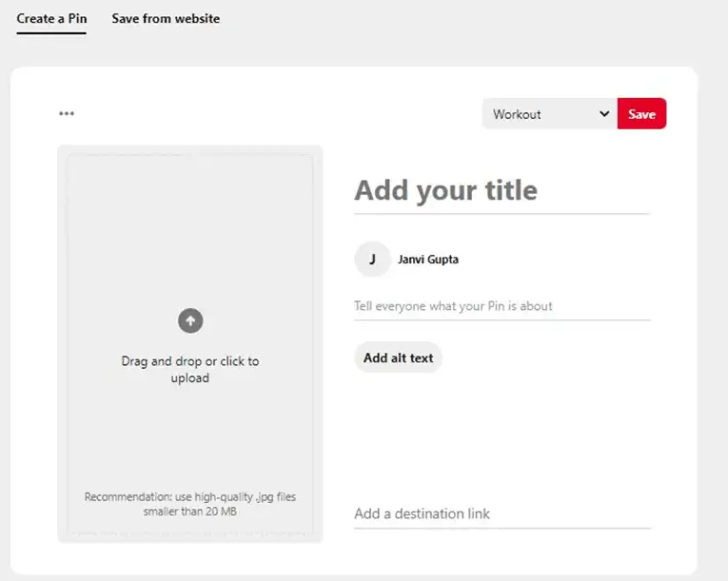
Task: Click the Add alt text button
Action: (398, 358)
